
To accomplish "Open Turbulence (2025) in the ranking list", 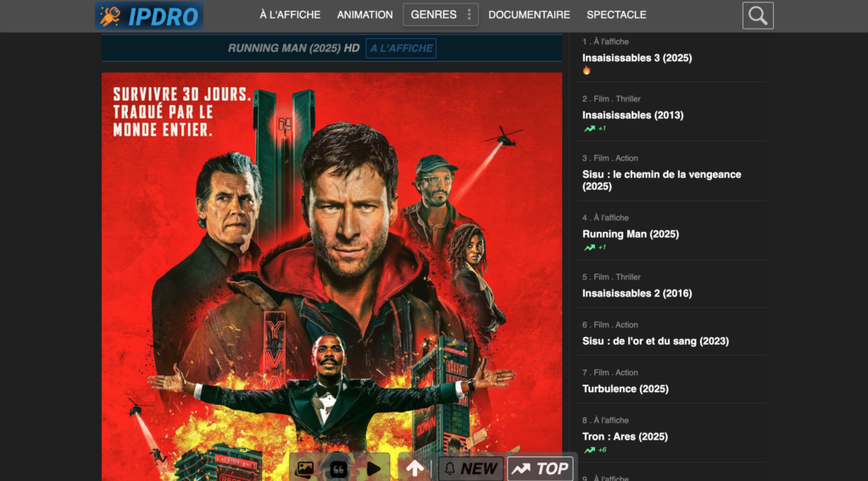I will coord(625,389).
